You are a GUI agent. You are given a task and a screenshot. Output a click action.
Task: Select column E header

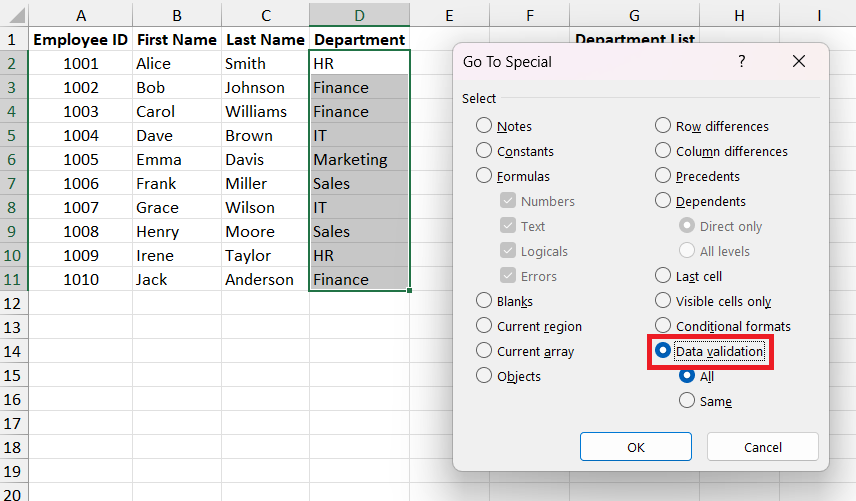pyautogui.click(x=449, y=15)
